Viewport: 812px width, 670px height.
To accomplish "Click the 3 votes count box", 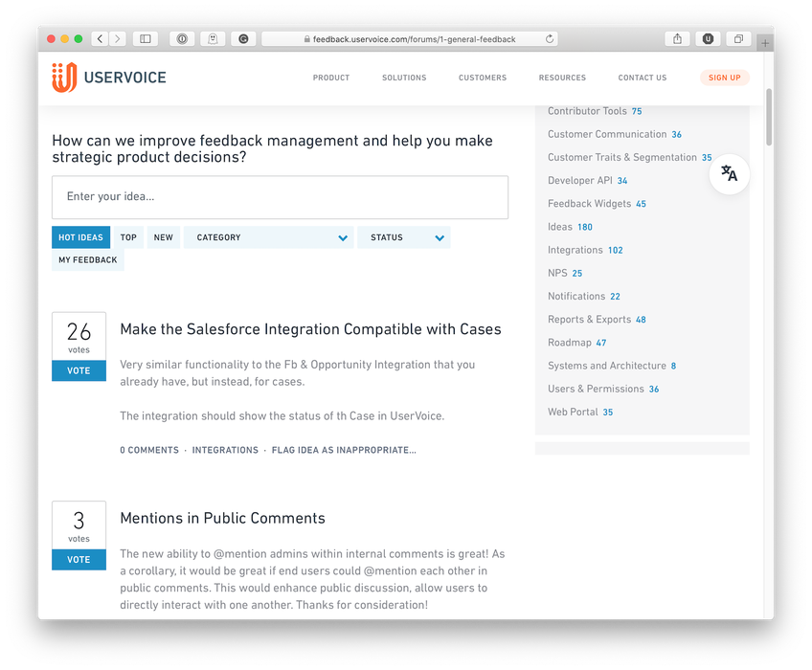I will point(79,525).
